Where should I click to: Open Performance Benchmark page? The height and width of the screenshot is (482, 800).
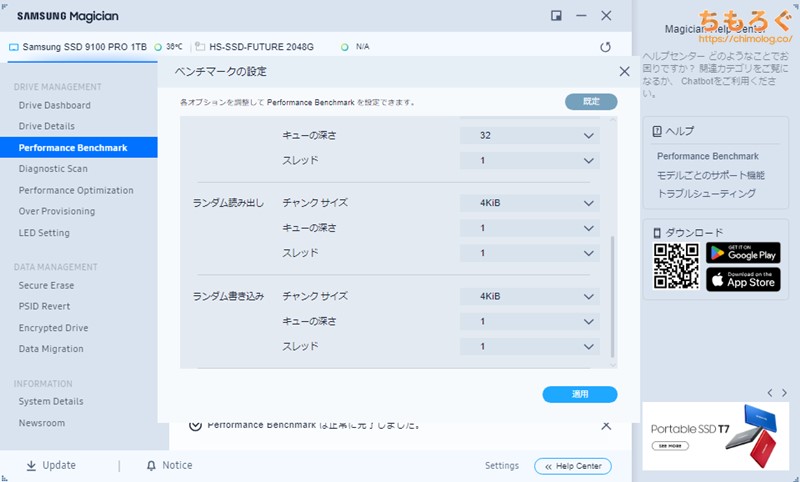coord(79,147)
